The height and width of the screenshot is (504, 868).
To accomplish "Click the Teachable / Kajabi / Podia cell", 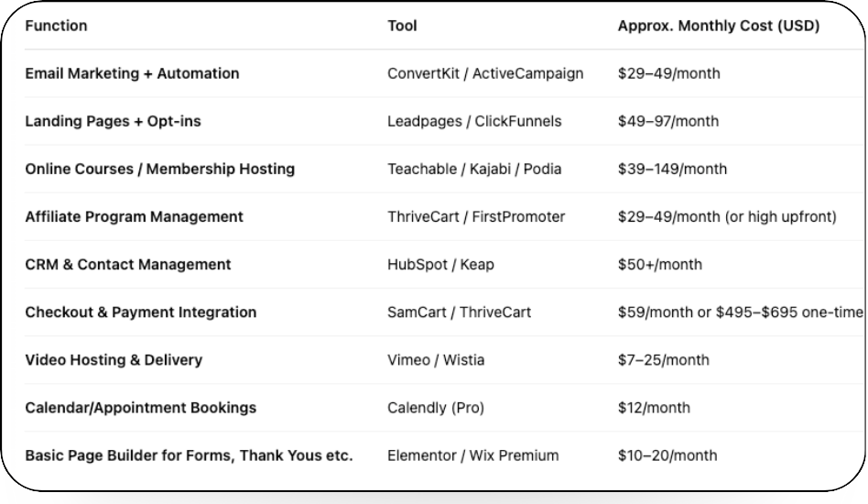I will (474, 169).
